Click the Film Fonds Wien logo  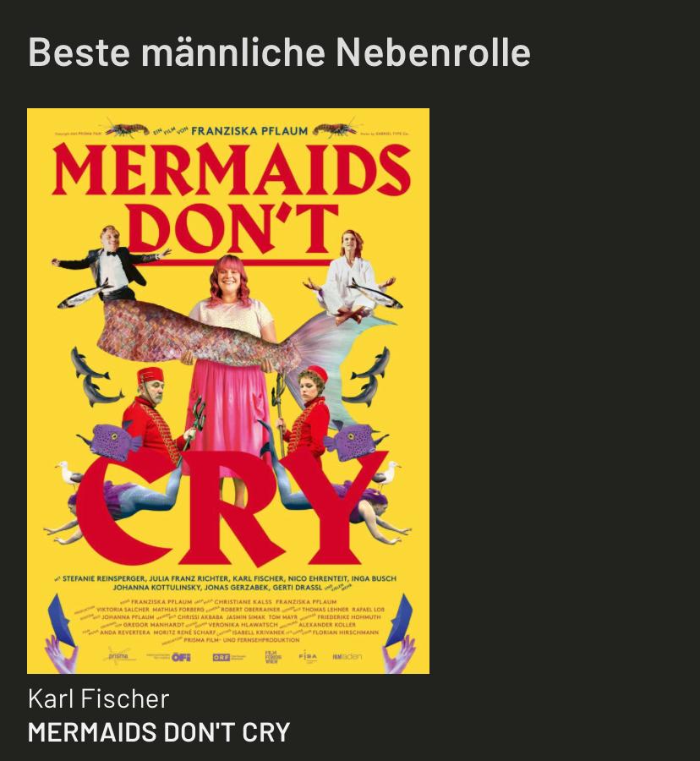(272, 657)
